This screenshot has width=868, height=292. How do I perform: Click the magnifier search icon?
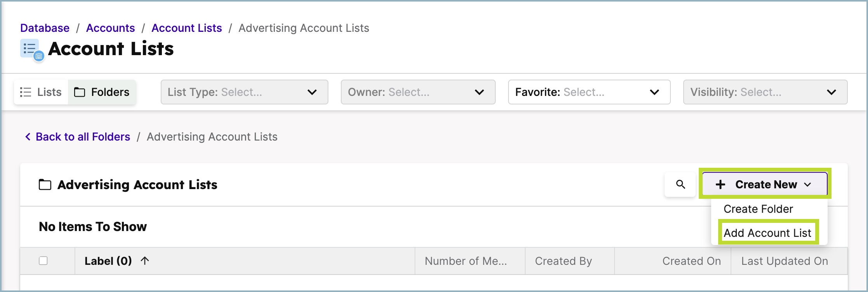coord(680,184)
